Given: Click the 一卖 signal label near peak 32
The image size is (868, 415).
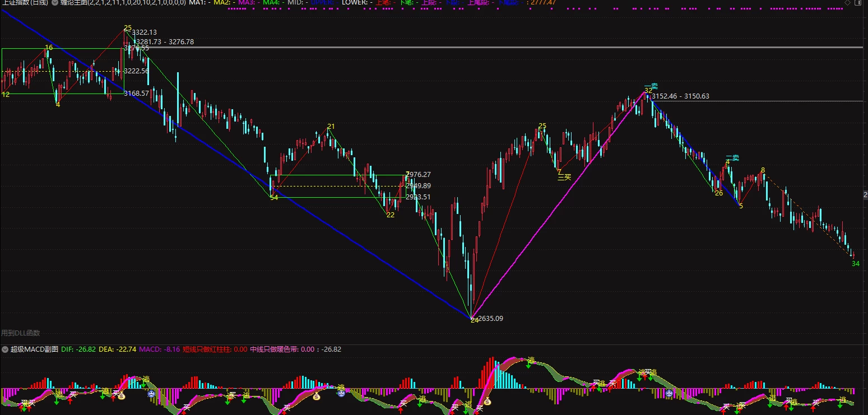Looking at the screenshot, I should click(x=651, y=86).
